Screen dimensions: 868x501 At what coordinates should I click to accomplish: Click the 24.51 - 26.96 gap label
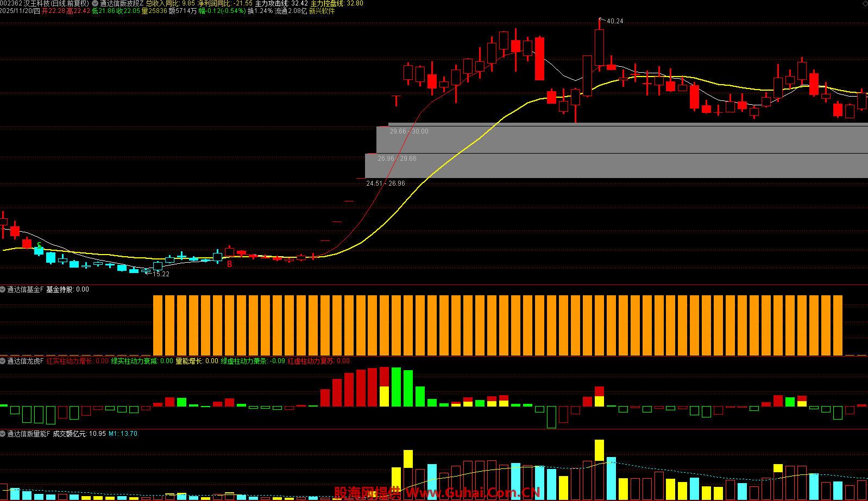click(385, 183)
